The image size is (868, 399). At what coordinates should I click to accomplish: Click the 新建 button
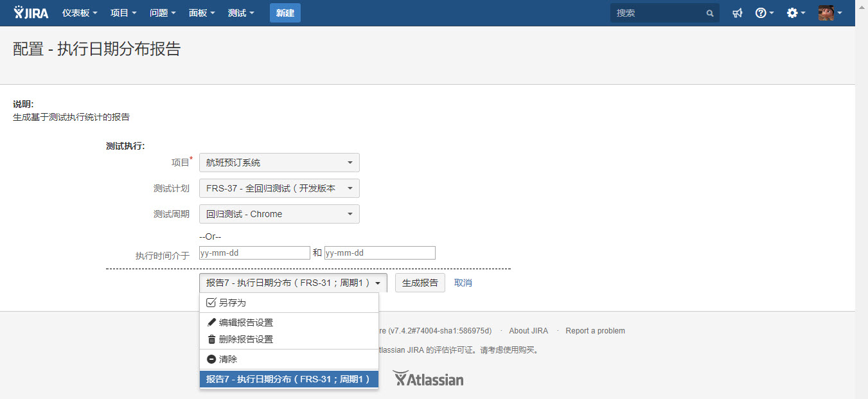pyautogui.click(x=285, y=13)
